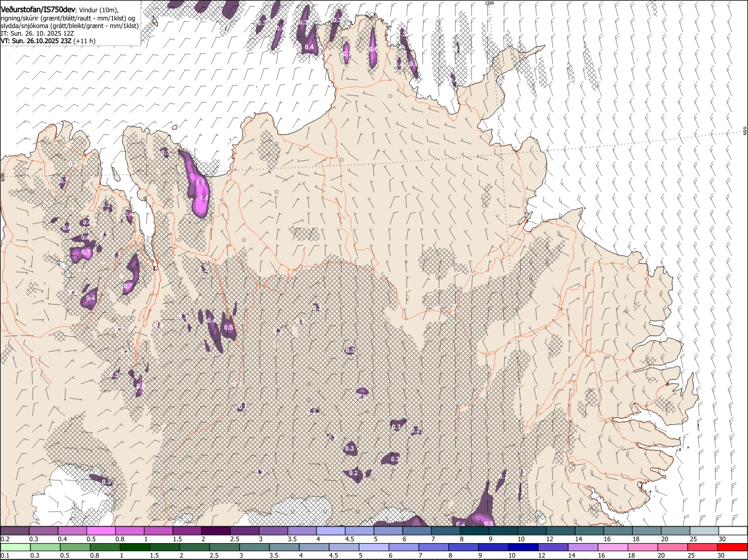Select the darkest green 1–1.5 rain legend swatch
748x560 pixels.
click(134, 547)
